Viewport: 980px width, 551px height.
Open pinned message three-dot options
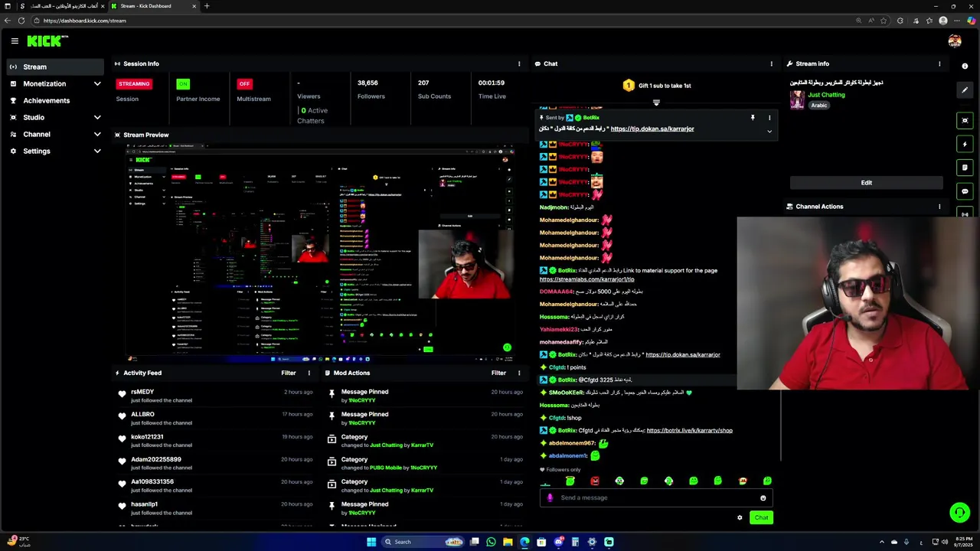coord(769,118)
